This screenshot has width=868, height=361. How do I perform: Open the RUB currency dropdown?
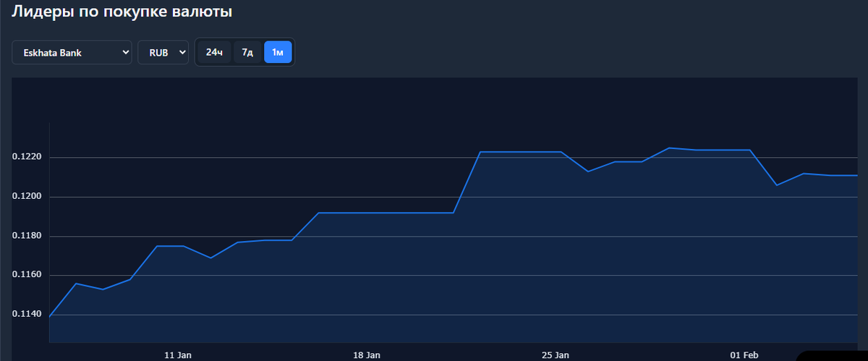[x=163, y=52]
